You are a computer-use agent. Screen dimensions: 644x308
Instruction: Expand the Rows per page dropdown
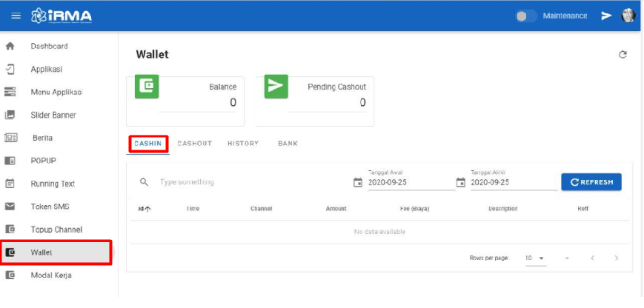tap(535, 258)
